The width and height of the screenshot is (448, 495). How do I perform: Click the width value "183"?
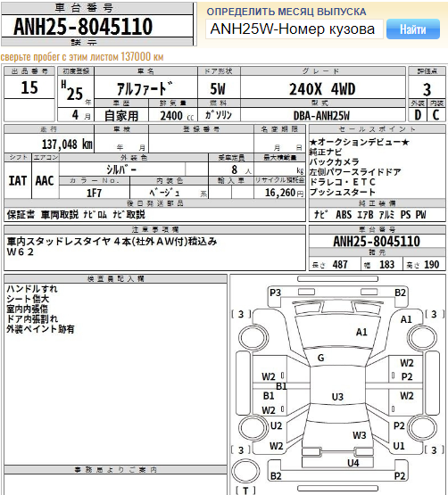coord(387,265)
